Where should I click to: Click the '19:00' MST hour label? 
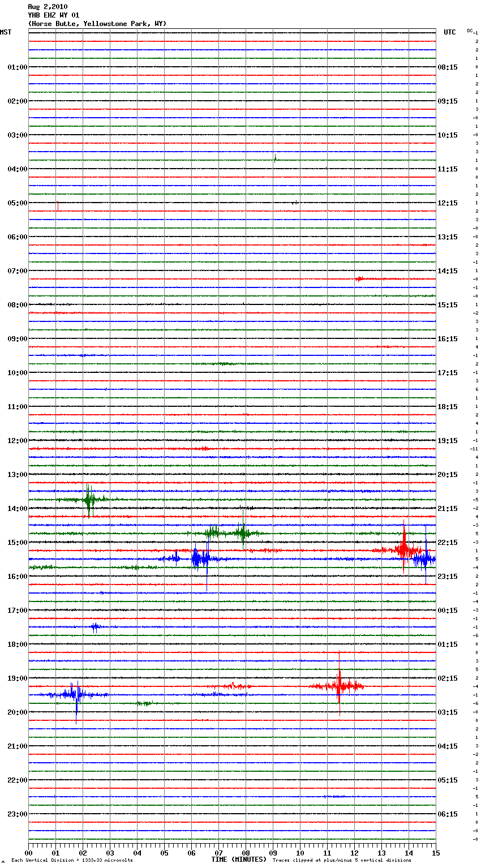[x=18, y=678]
